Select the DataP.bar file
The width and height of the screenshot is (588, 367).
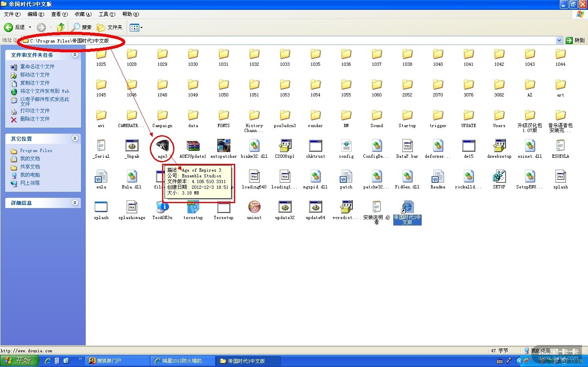pos(407,146)
